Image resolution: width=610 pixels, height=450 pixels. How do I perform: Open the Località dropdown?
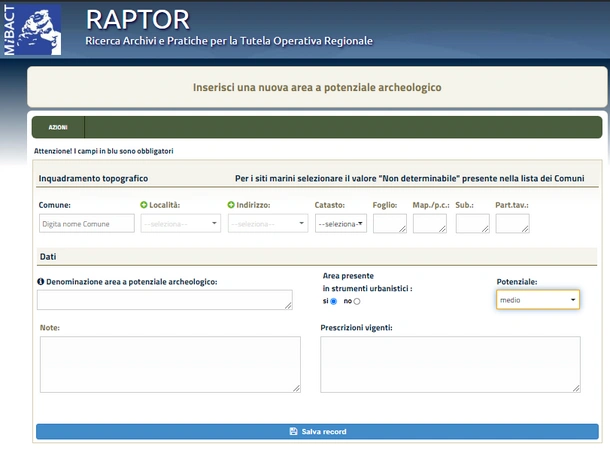[x=181, y=224]
